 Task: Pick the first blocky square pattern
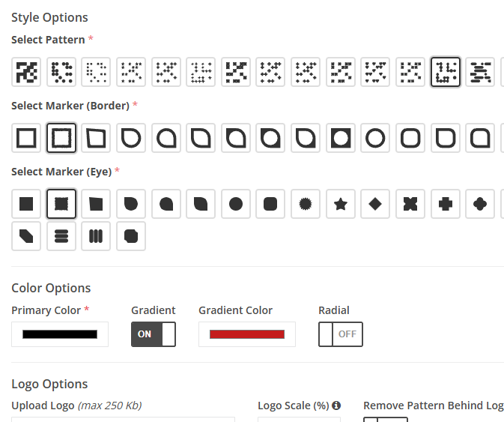pyautogui.click(x=26, y=72)
